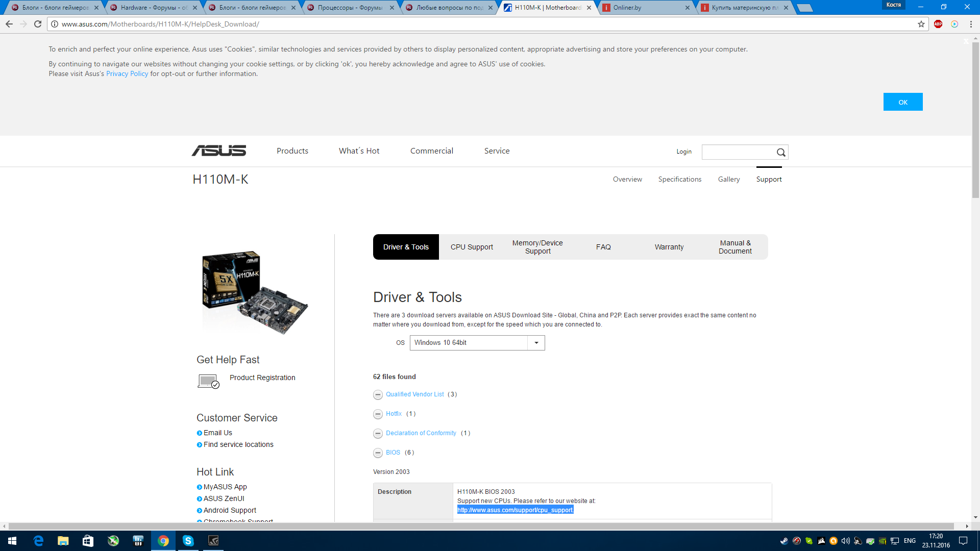The image size is (980, 551).
Task: Open Product Registration link
Action: [262, 378]
